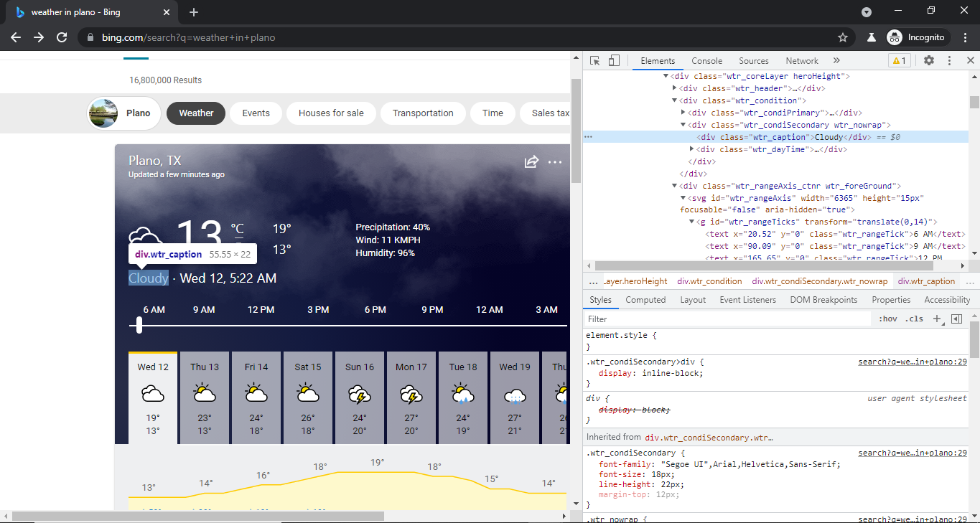The height and width of the screenshot is (523, 980).
Task: Select the Tue 18 forecast day
Action: (x=463, y=397)
